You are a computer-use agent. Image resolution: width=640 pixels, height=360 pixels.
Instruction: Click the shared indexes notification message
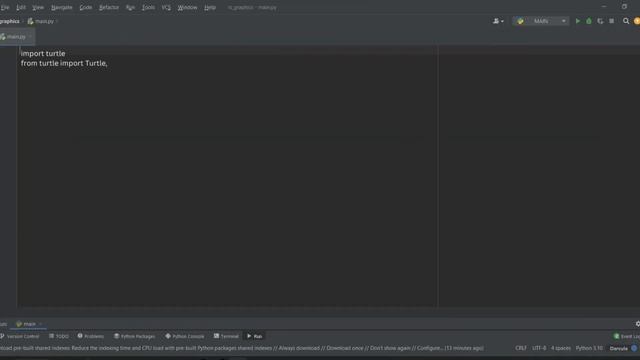242,348
